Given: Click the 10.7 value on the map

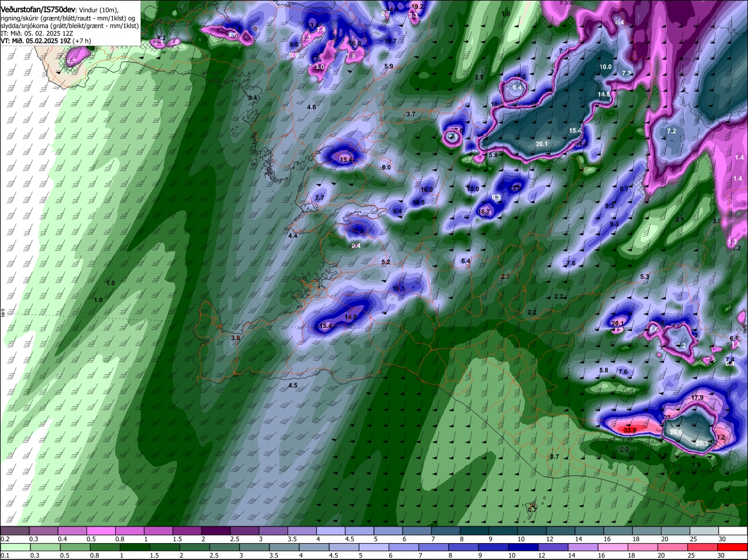Looking at the screenshot, I should (390, 42).
